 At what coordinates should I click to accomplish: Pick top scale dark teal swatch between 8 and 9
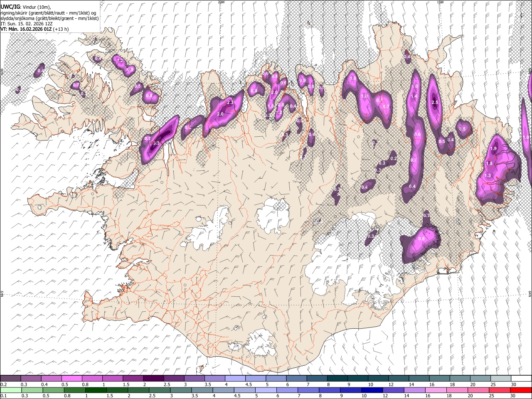[x=337, y=379]
